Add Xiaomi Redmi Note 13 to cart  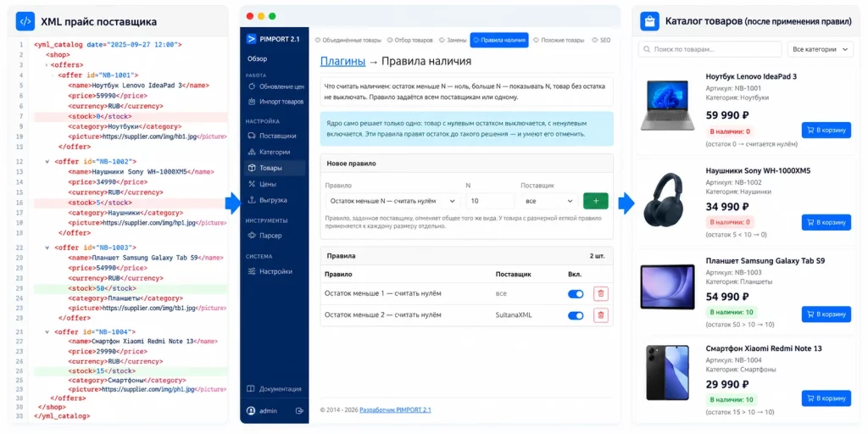point(826,398)
